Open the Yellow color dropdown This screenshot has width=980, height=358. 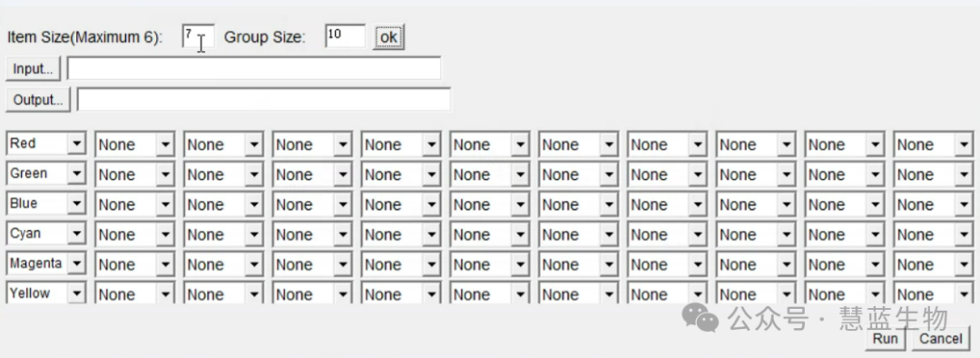pos(76,293)
